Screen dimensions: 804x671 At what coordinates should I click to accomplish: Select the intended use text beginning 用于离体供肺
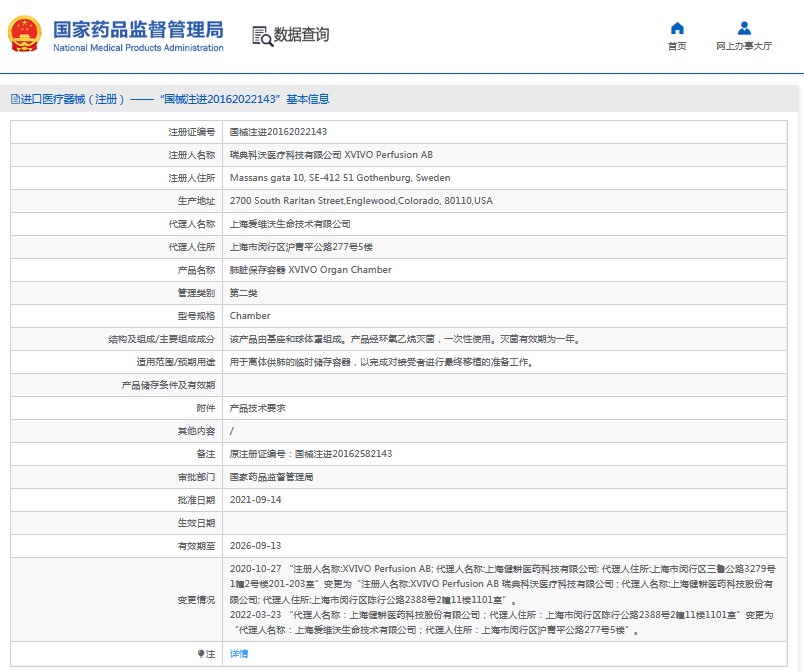click(x=382, y=362)
